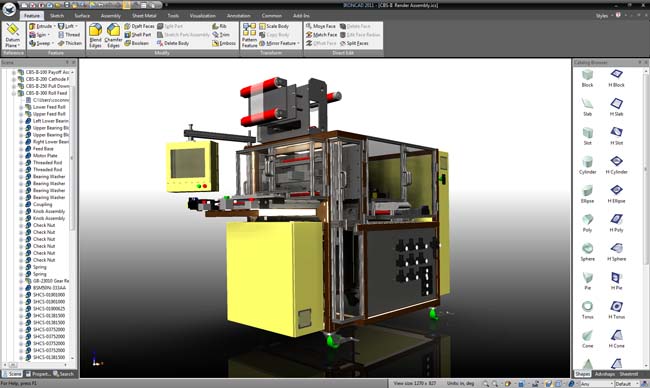650x388 pixels.
Task: Pick the Sphere shape from the catalog
Action: click(587, 252)
